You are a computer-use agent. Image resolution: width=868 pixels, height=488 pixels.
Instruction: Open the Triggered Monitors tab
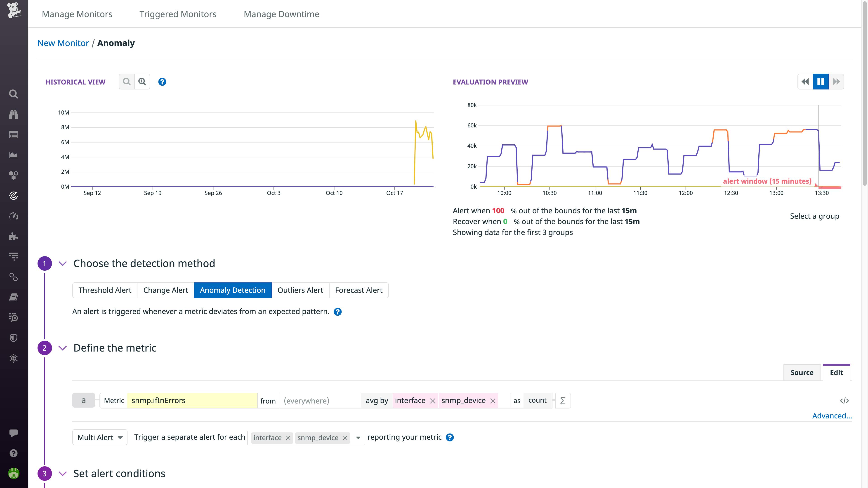coord(178,14)
